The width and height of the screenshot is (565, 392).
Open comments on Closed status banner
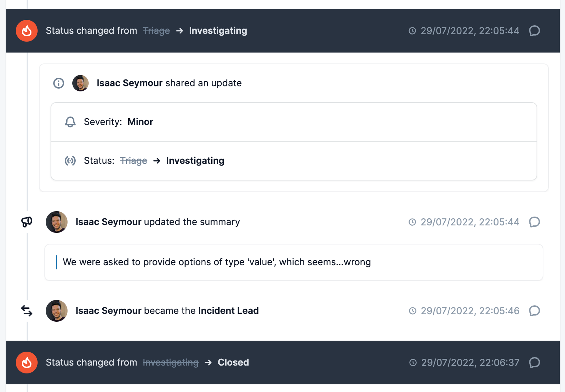click(x=534, y=362)
